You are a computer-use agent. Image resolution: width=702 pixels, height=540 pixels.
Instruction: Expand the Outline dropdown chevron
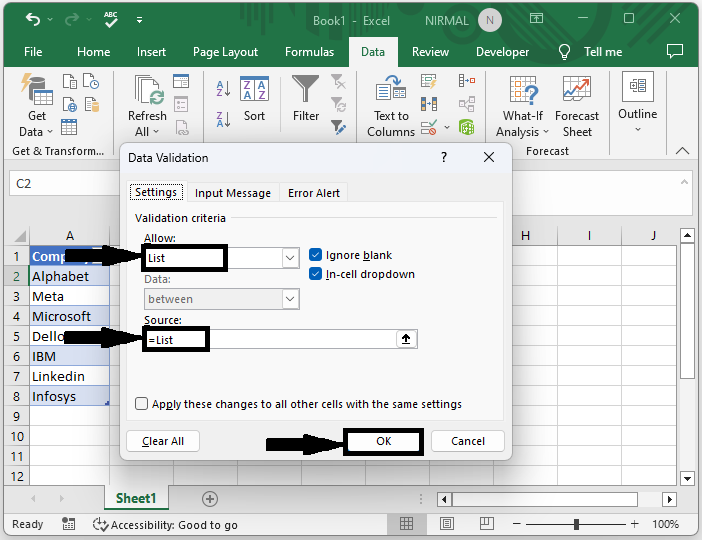pos(638,129)
